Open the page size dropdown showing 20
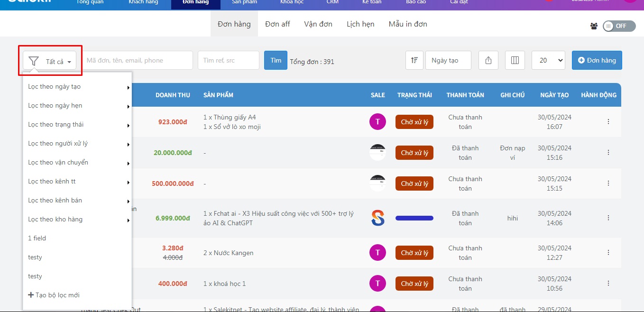The image size is (644, 312). [x=548, y=60]
